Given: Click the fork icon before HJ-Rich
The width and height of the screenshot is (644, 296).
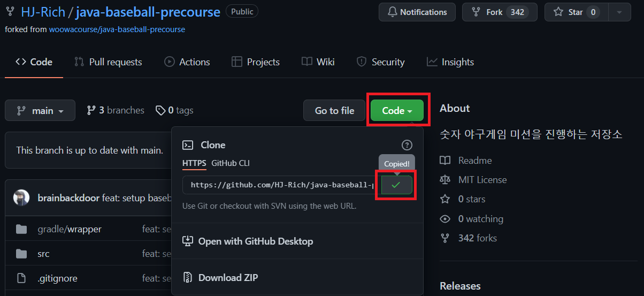Looking at the screenshot, I should (10, 11).
